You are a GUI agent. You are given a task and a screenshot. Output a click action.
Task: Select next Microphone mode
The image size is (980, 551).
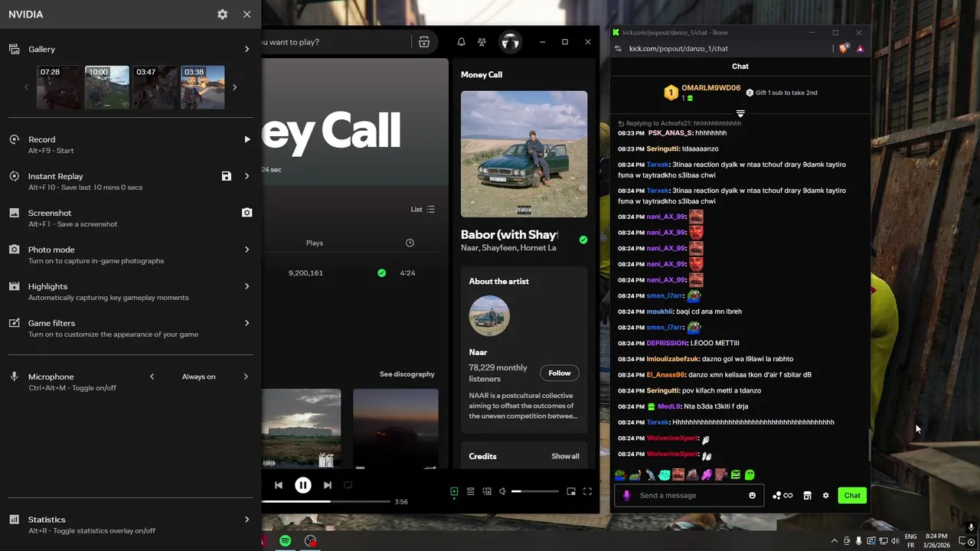[246, 377]
